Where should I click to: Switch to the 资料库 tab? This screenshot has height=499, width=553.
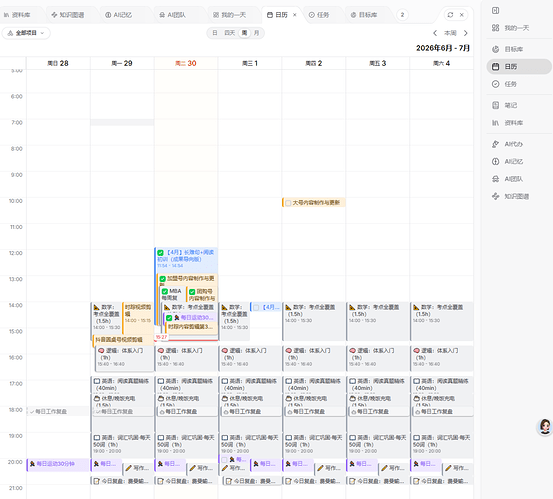point(17,15)
